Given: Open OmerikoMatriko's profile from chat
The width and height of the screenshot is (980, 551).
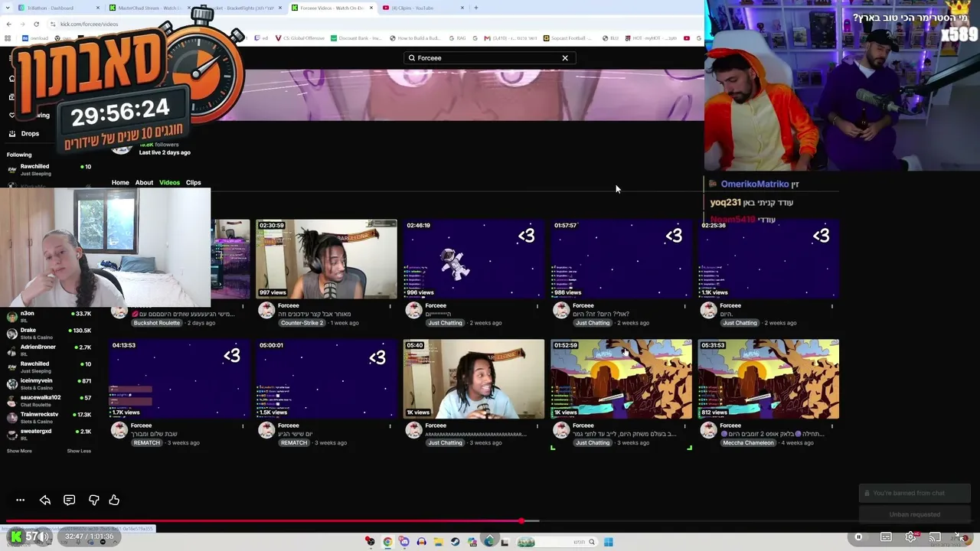Looking at the screenshot, I should click(755, 184).
